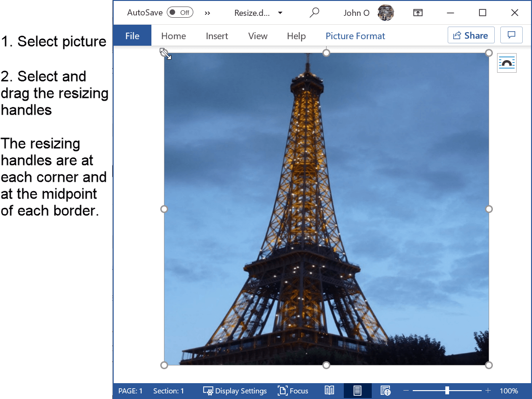
Task: Switch to Read Mode in status bar
Action: point(329,391)
